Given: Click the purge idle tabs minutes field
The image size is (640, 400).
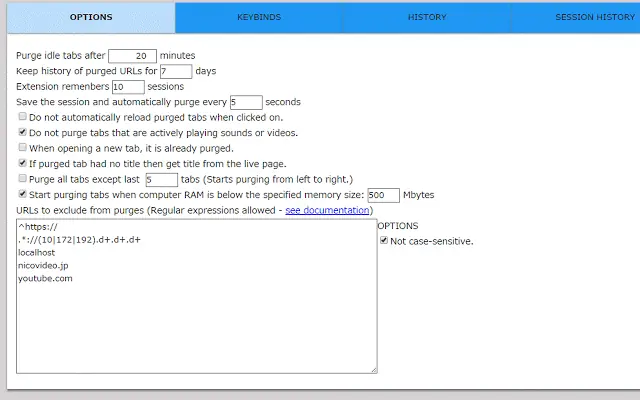Looking at the screenshot, I should (132, 56).
